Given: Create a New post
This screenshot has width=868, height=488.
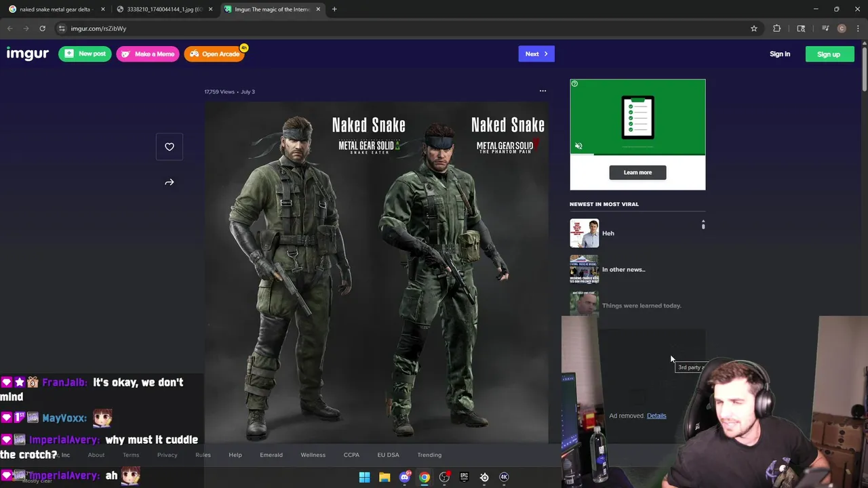Looking at the screenshot, I should 85,54.
